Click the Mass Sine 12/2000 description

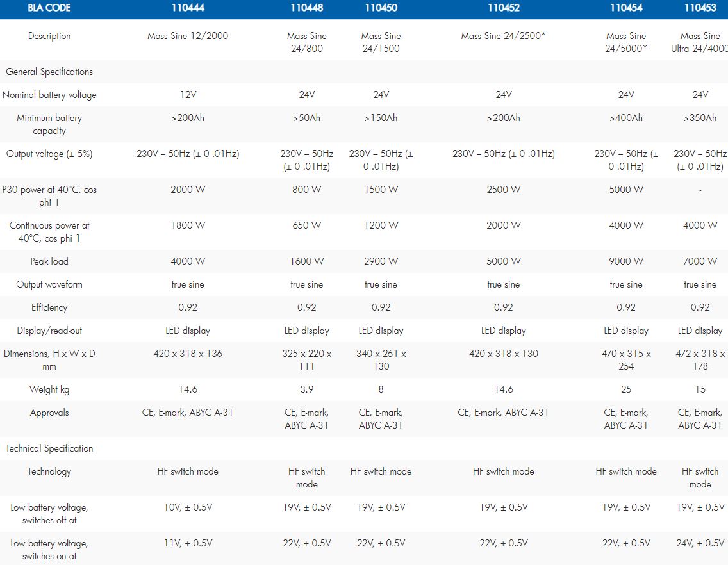pyautogui.click(x=188, y=36)
